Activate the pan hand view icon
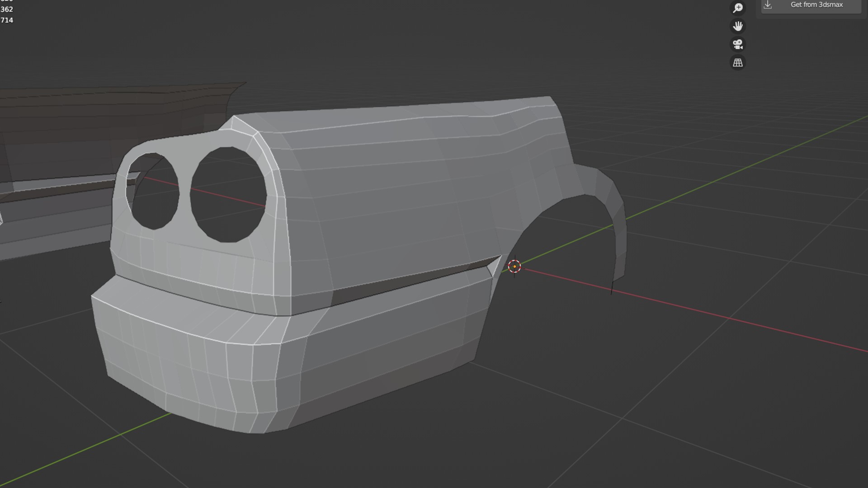 pyautogui.click(x=738, y=26)
